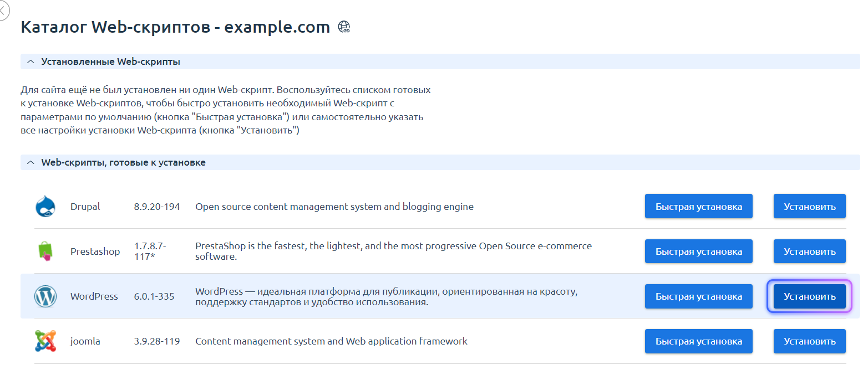
Task: Quick install WordPress
Action: [698, 296]
